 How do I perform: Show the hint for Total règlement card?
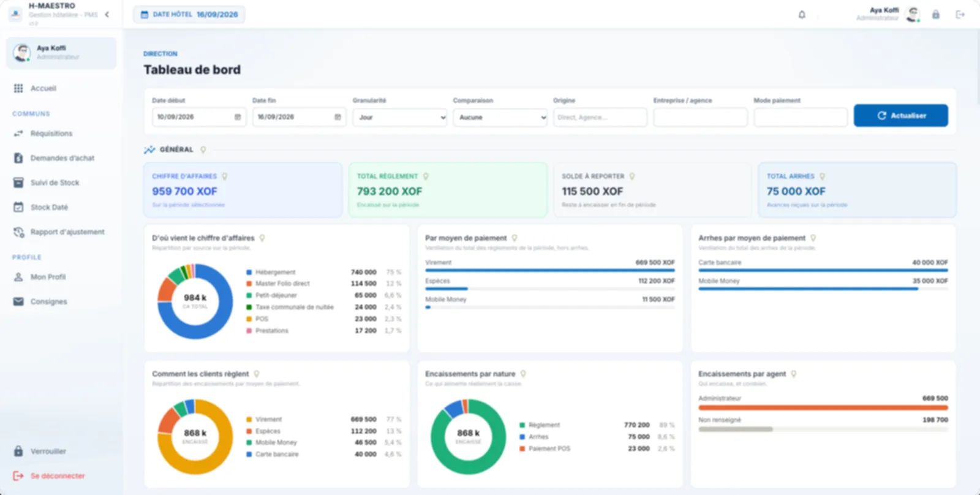(x=426, y=176)
